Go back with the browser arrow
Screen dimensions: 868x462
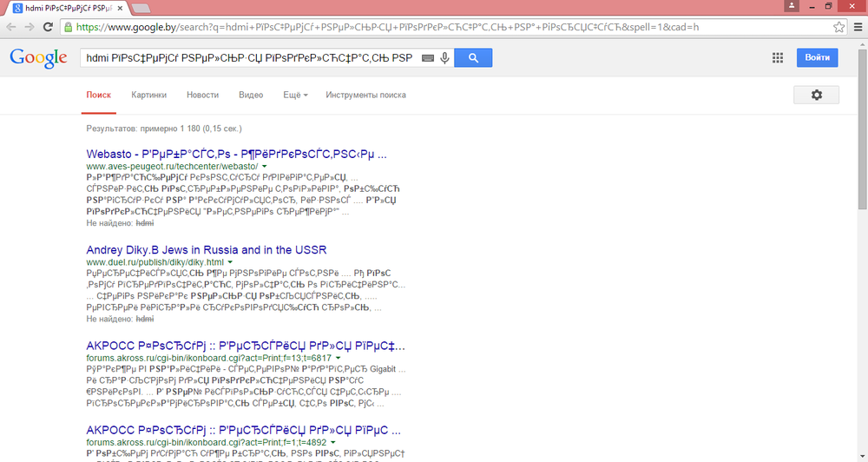(11, 27)
